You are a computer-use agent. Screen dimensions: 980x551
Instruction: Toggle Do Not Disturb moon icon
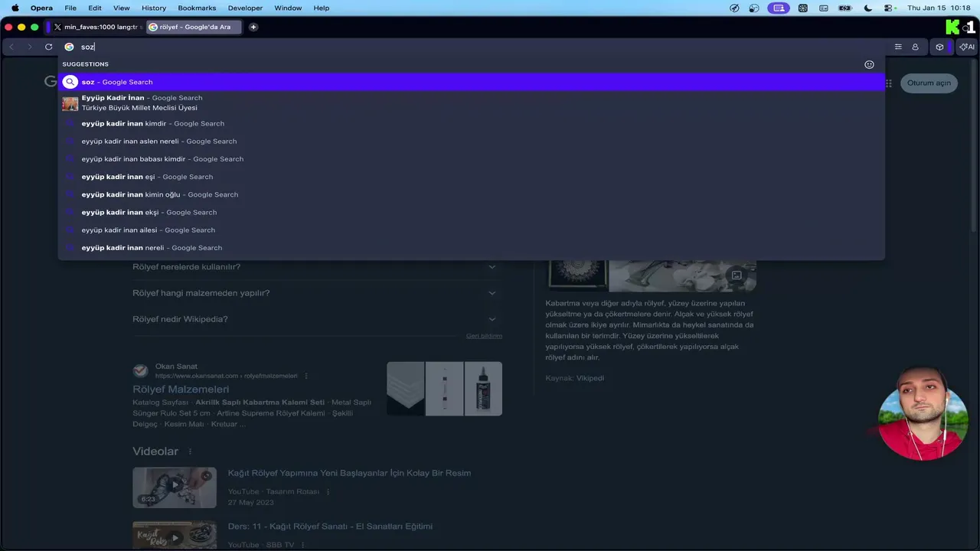click(x=868, y=8)
